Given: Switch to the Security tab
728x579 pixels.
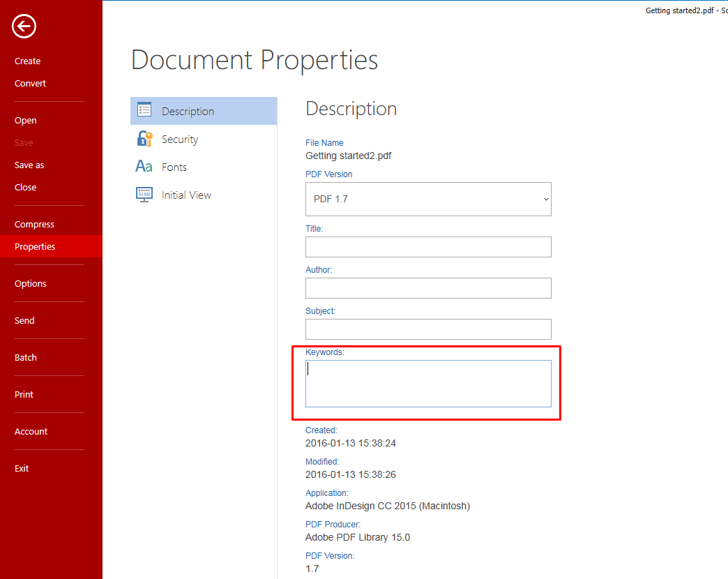Looking at the screenshot, I should (180, 139).
